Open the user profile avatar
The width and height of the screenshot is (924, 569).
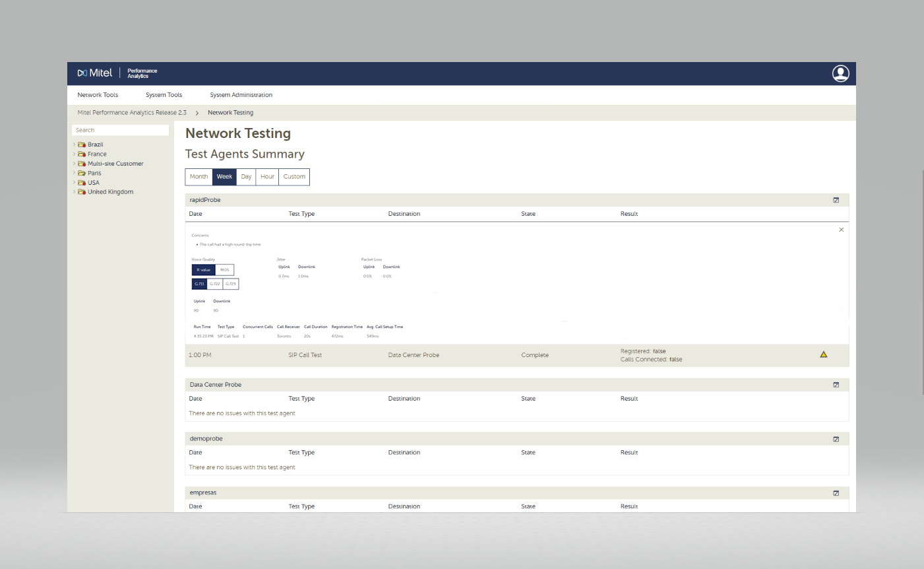(x=840, y=73)
